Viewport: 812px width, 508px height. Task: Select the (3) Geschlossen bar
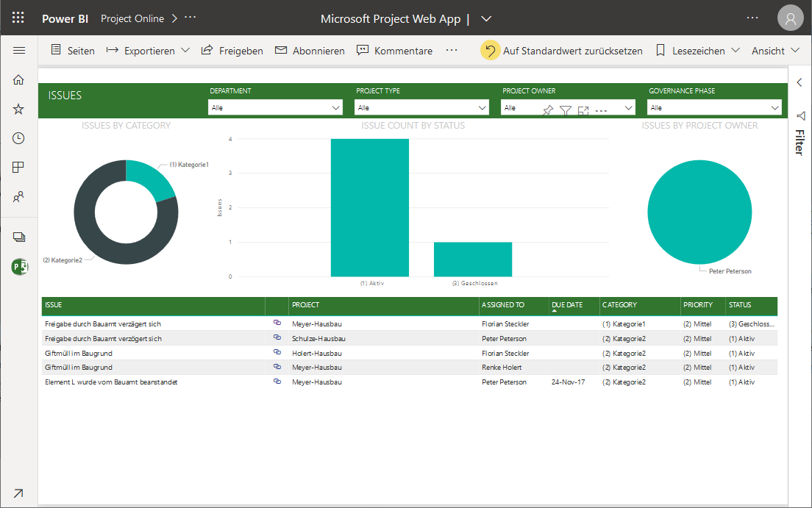pos(473,260)
